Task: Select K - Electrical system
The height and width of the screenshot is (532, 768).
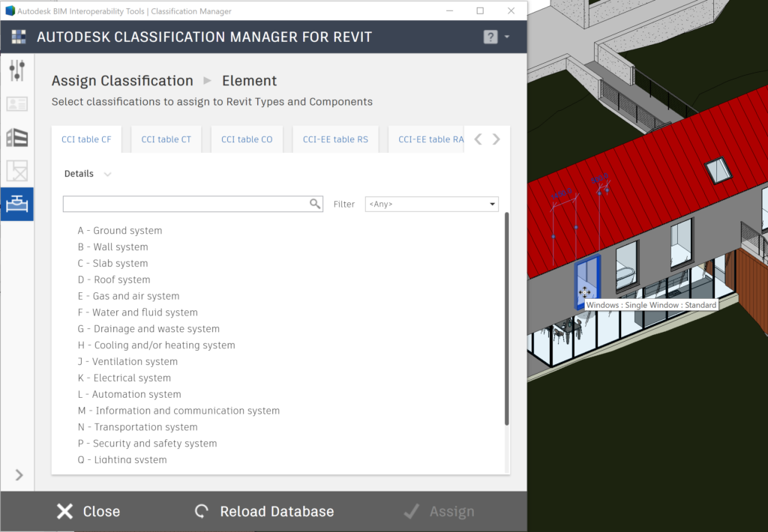Action: pos(124,378)
